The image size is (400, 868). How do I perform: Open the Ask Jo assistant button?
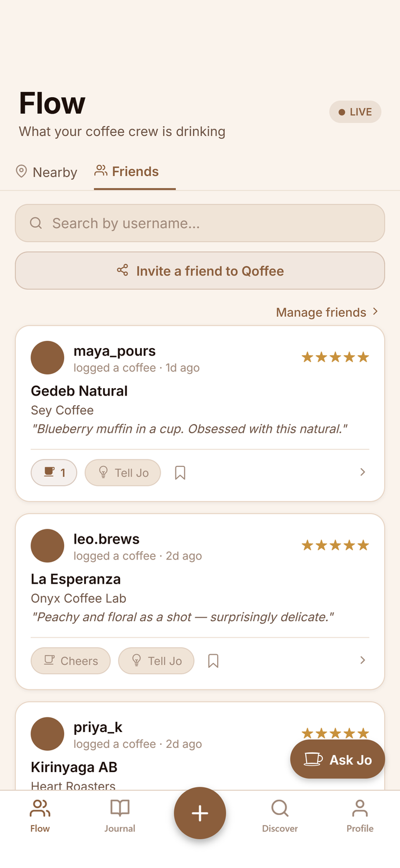tap(338, 760)
